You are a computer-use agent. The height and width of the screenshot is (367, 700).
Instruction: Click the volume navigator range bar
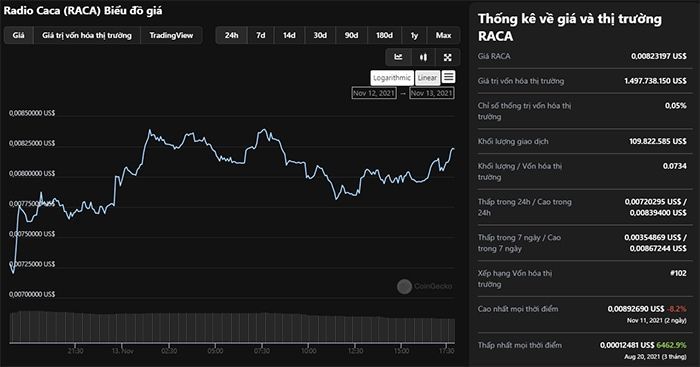coord(232,327)
